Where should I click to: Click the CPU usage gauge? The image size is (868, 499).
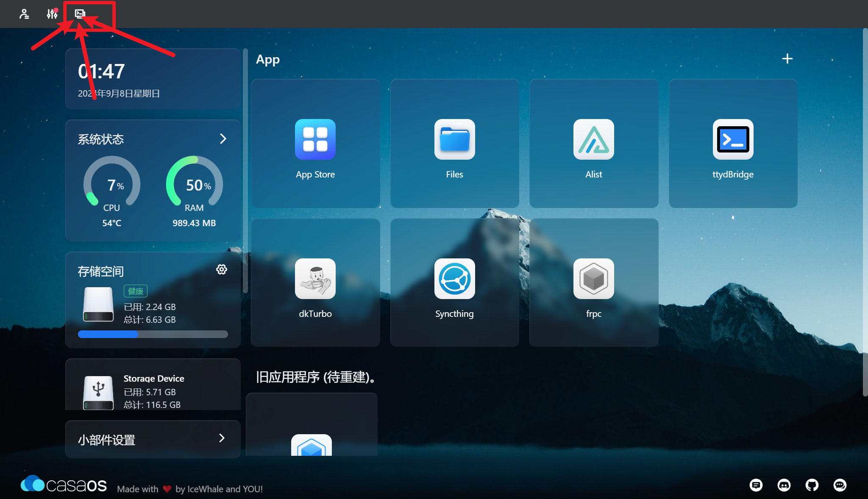point(112,181)
